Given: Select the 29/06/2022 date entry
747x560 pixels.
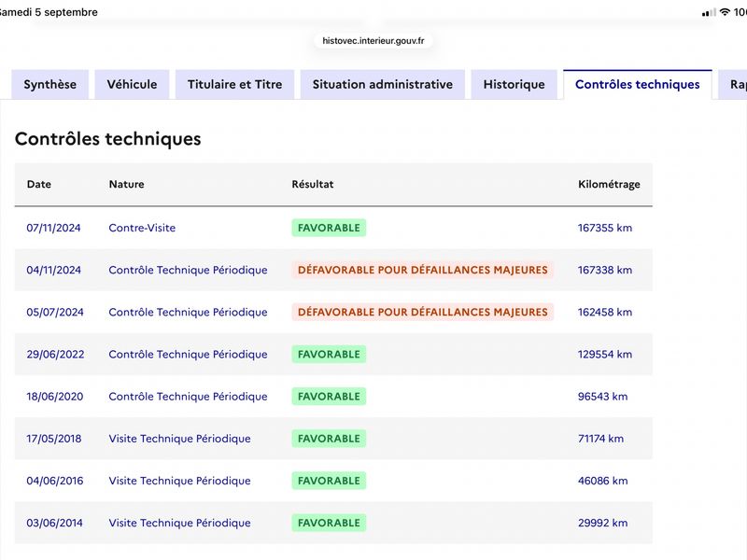Looking at the screenshot, I should coord(55,355).
